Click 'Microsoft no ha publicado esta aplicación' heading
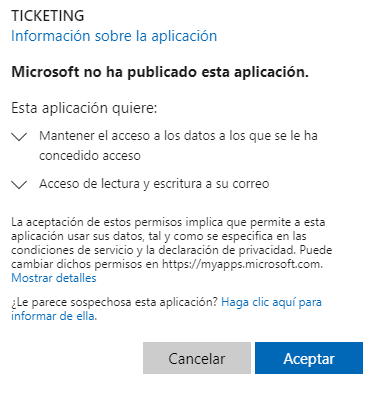Viewport: 388px width, 408px height. coord(160,72)
